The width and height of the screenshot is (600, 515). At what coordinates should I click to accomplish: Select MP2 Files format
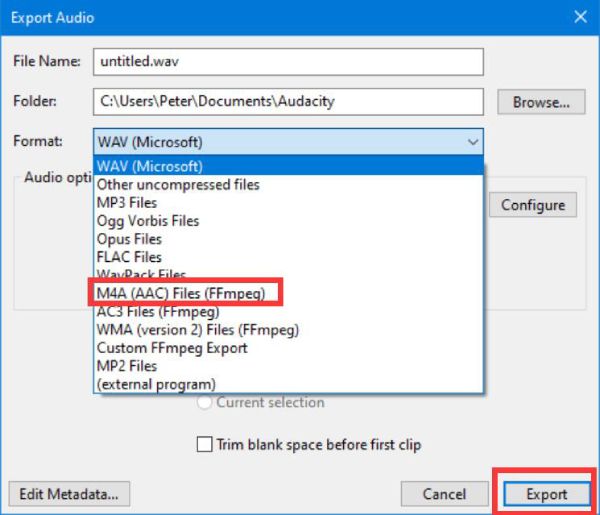(x=289, y=366)
